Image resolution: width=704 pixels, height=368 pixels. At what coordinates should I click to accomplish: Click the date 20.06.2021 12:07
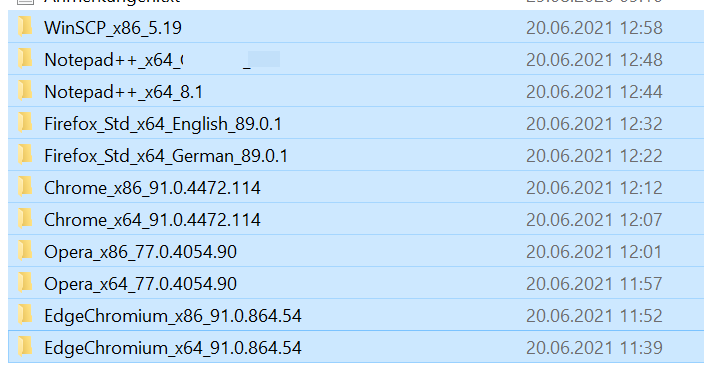pos(594,220)
